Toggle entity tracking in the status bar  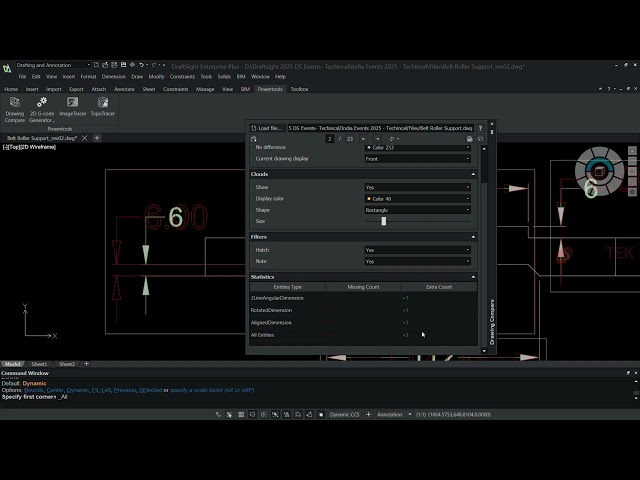pyautogui.click(x=287, y=415)
